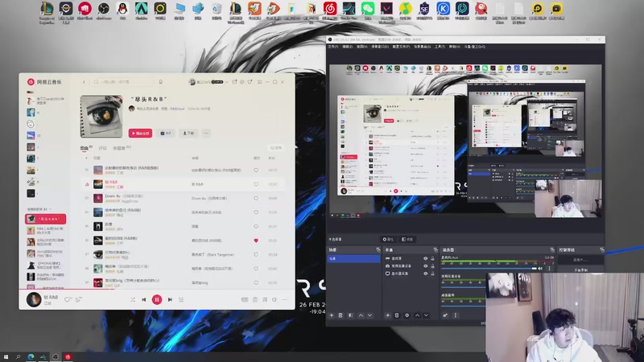Like the Down 4u song row
This screenshot has height=362, width=644.
point(256,198)
